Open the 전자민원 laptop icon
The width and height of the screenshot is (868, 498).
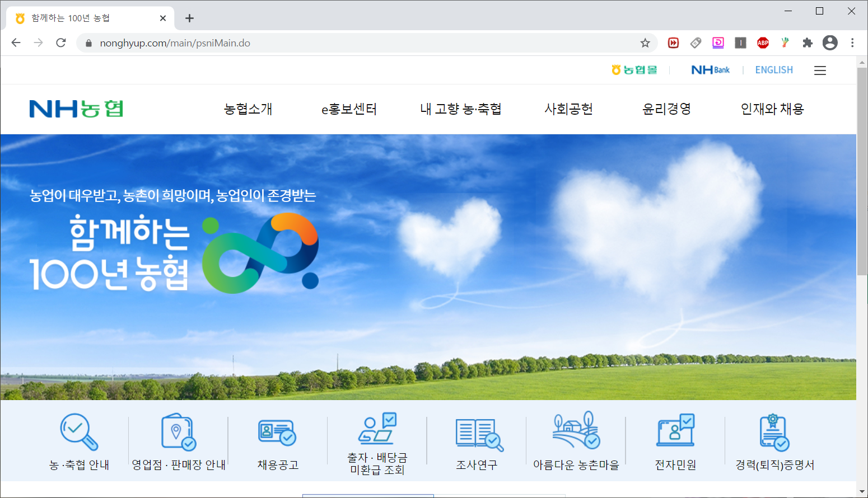675,430
